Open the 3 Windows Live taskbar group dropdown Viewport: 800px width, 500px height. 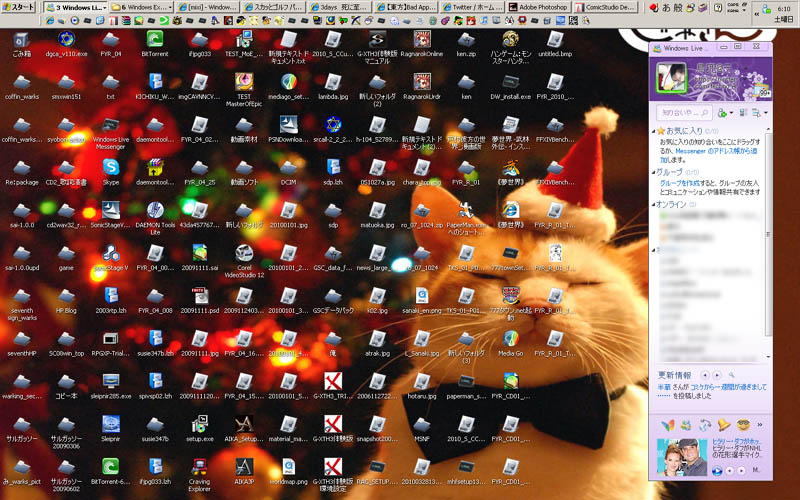pos(105,8)
